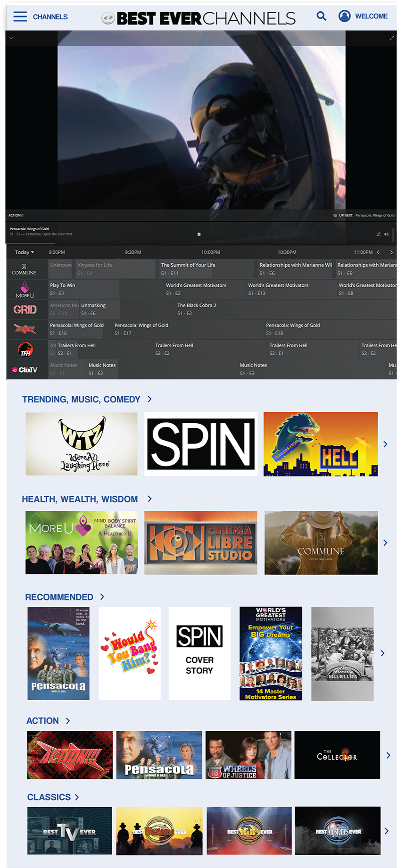Click the Welcome account link
Viewport: 397px width, 868px height.
[371, 16]
